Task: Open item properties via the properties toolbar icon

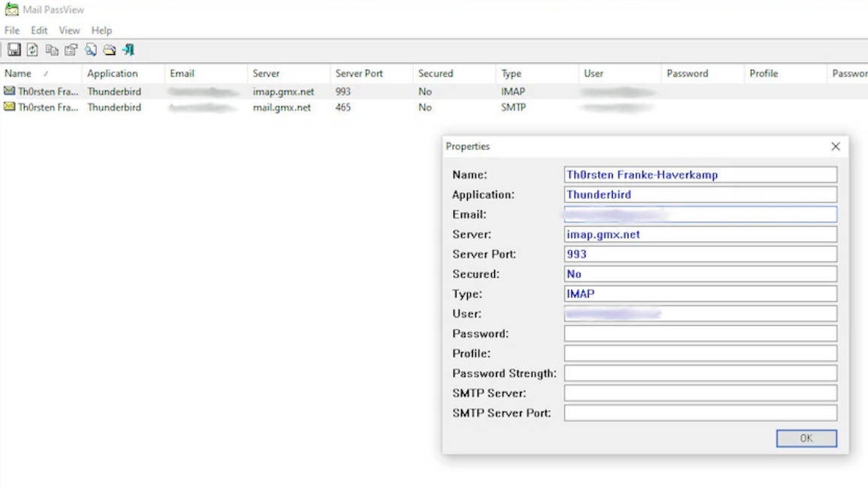Action: (x=70, y=50)
